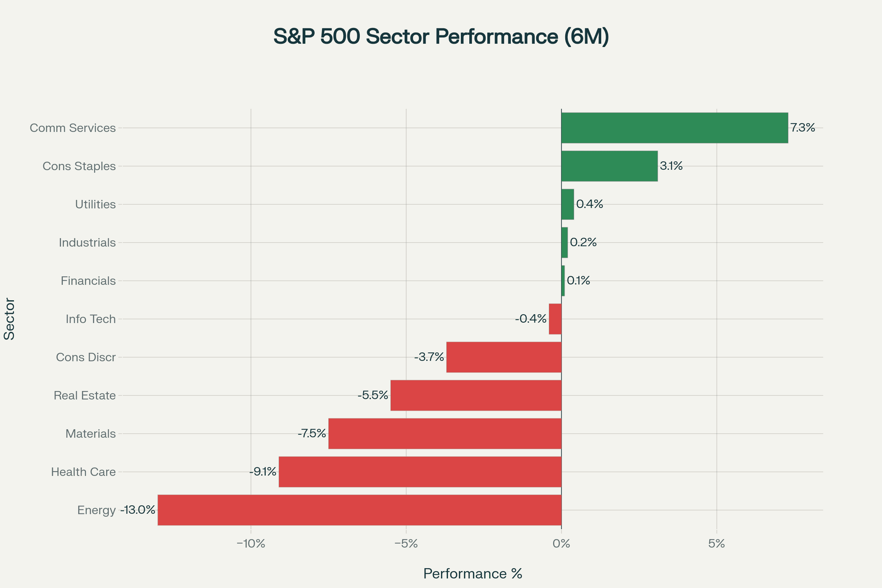Click the Cons Staples green bar
Image resolution: width=882 pixels, height=588 pixels.
(609, 166)
